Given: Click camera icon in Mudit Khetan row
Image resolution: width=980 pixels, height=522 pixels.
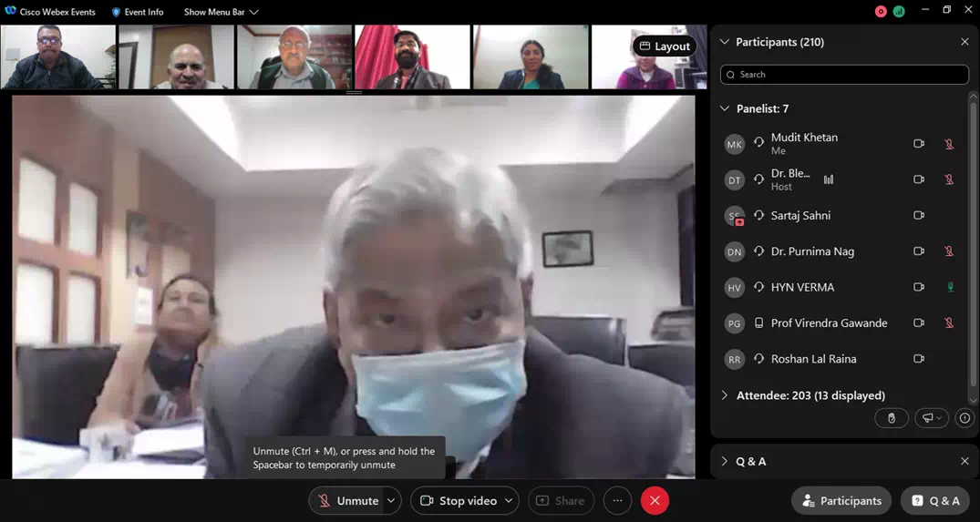Looking at the screenshot, I should 919,144.
